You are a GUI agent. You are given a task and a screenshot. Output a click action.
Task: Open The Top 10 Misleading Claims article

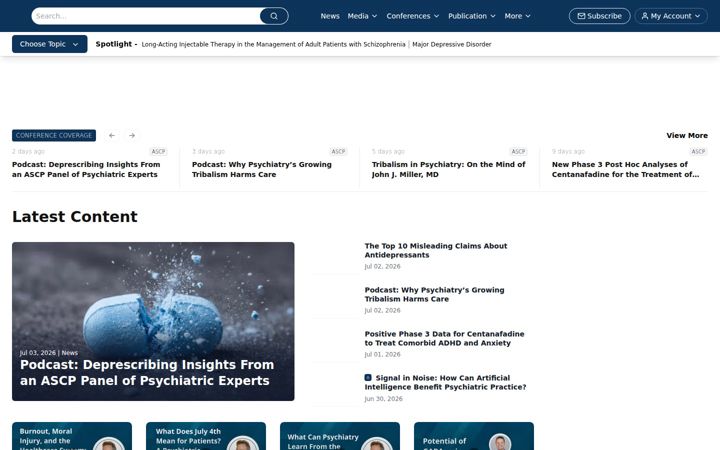436,250
